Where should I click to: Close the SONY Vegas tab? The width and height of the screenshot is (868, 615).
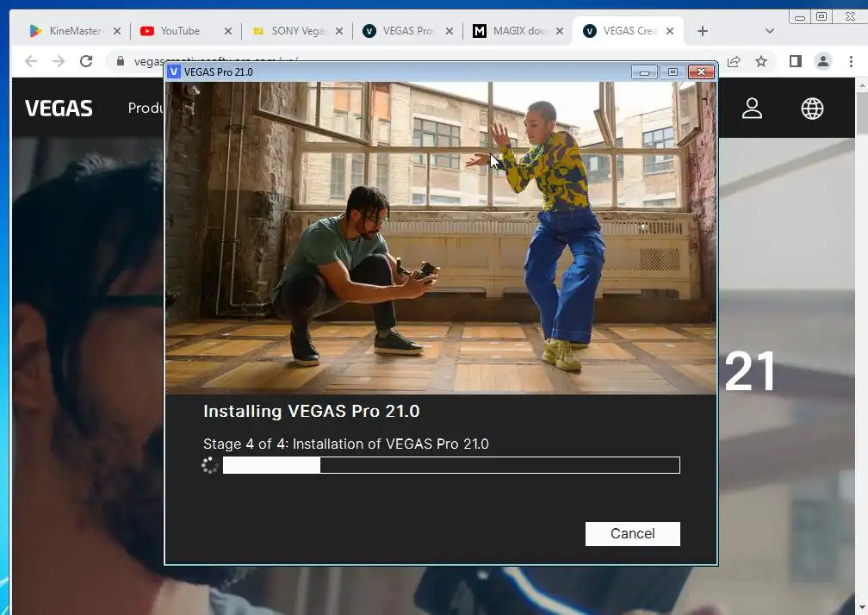click(x=339, y=31)
